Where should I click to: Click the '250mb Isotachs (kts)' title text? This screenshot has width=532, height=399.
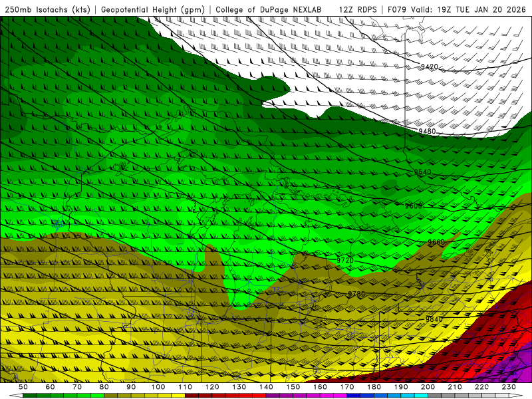[47, 9]
